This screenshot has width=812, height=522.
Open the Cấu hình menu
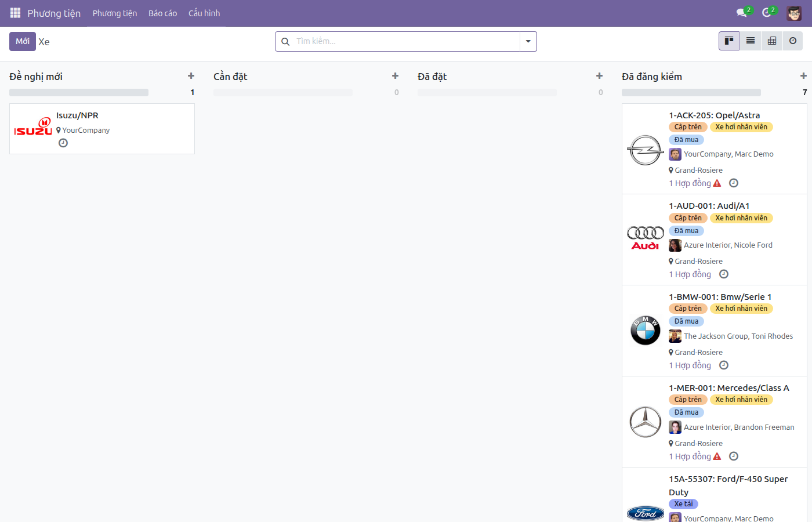[204, 13]
